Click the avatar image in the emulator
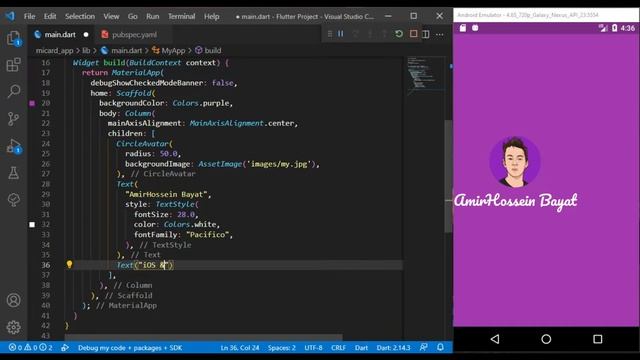Viewport: 640px width, 360px height. [515, 162]
